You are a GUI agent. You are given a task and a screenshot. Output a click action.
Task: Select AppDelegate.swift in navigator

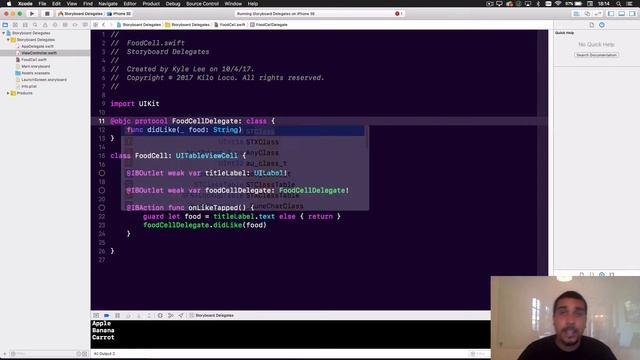point(37,46)
